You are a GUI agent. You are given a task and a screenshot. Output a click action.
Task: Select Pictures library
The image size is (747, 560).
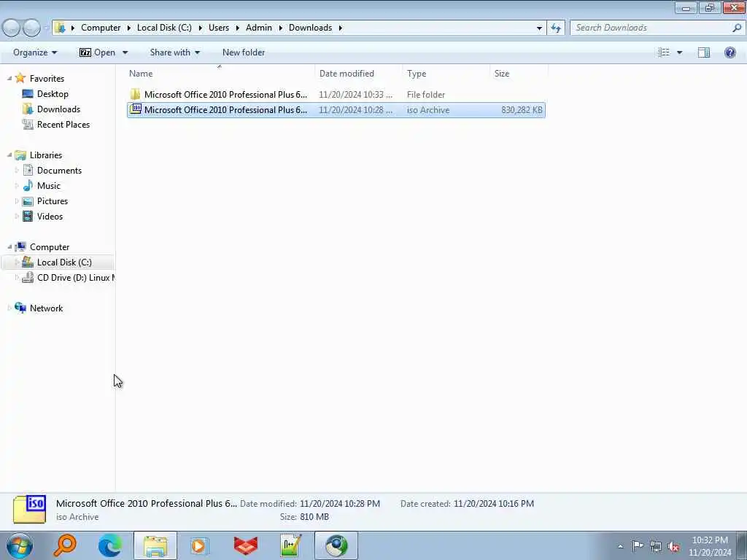point(53,201)
